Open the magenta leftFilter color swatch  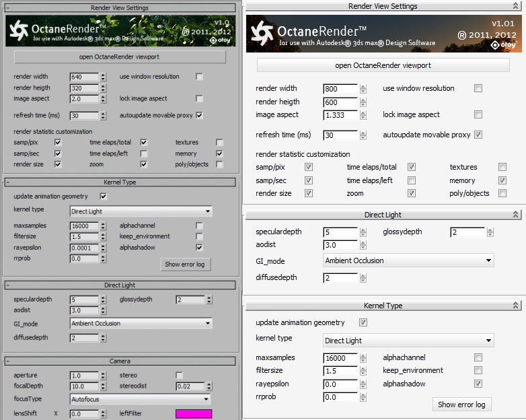pos(194,414)
